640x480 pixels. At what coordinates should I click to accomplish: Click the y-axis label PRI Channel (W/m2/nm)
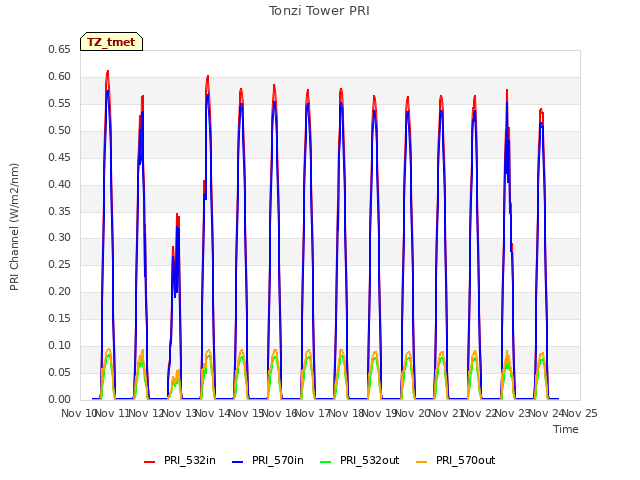(14, 227)
